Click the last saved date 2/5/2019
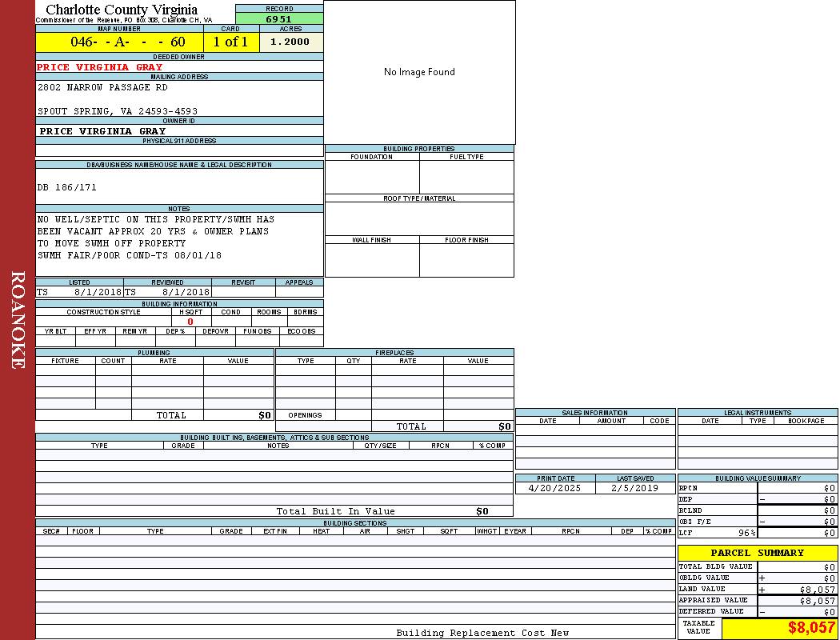840x640 pixels. click(634, 488)
